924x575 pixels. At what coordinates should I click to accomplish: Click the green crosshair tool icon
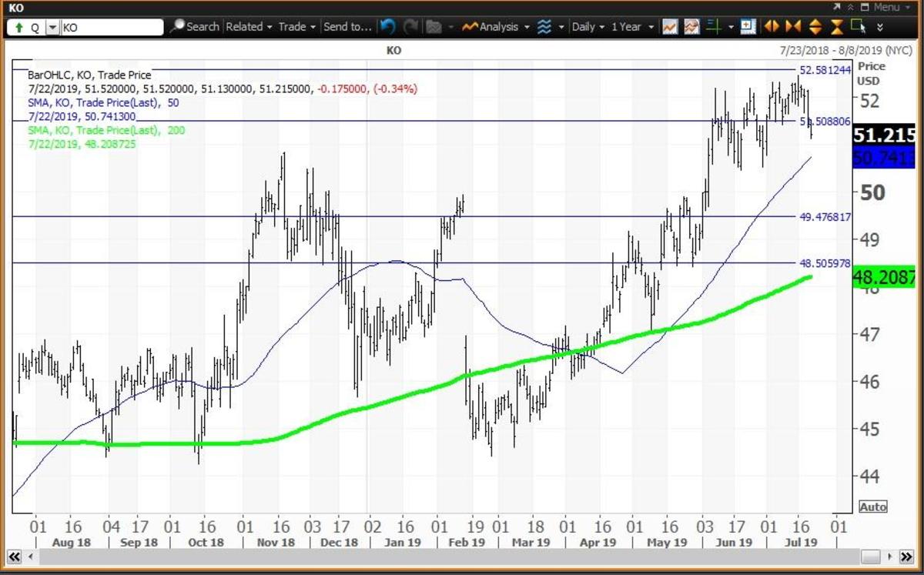point(714,27)
